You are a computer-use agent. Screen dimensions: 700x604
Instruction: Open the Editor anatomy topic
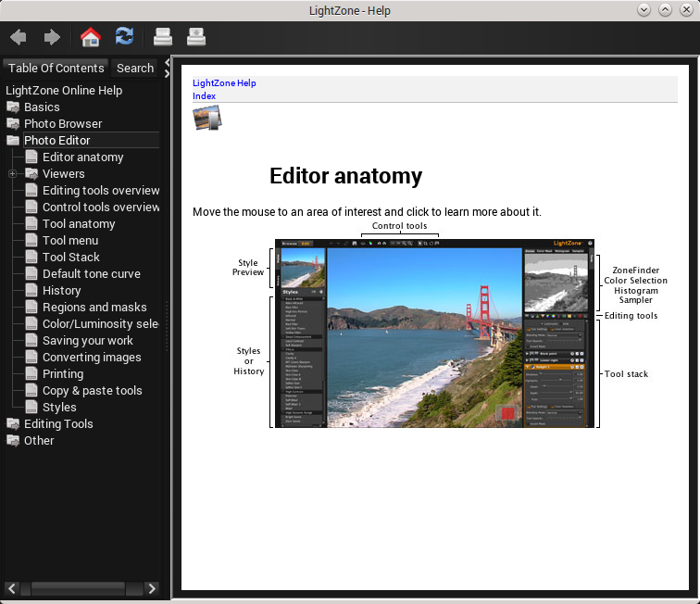coord(83,157)
